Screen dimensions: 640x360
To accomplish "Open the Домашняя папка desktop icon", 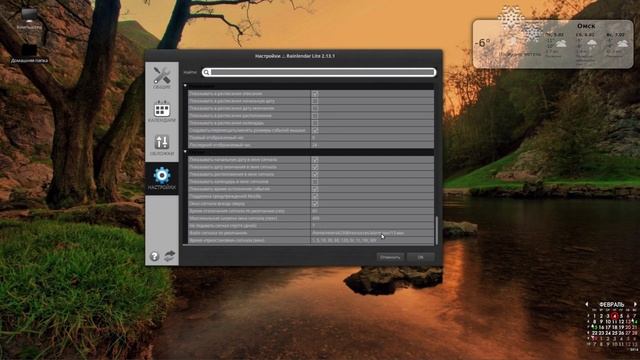I will [x=29, y=53].
